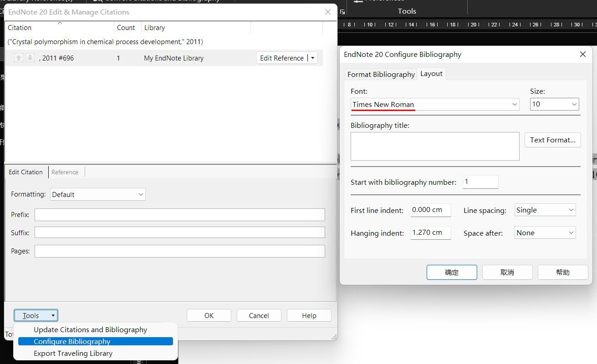This screenshot has width=597, height=364.
Task: Move citation down with the down arrow icon
Action: coord(30,58)
